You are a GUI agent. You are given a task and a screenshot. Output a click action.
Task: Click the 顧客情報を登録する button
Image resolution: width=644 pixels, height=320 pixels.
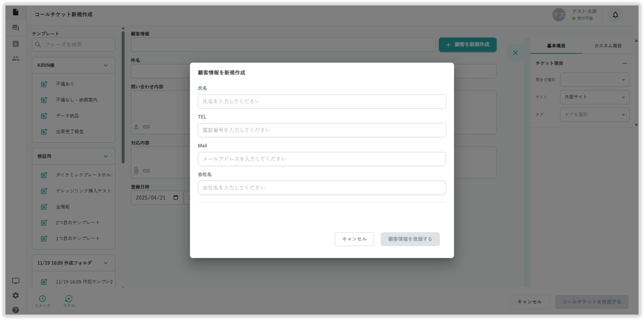[410, 239]
